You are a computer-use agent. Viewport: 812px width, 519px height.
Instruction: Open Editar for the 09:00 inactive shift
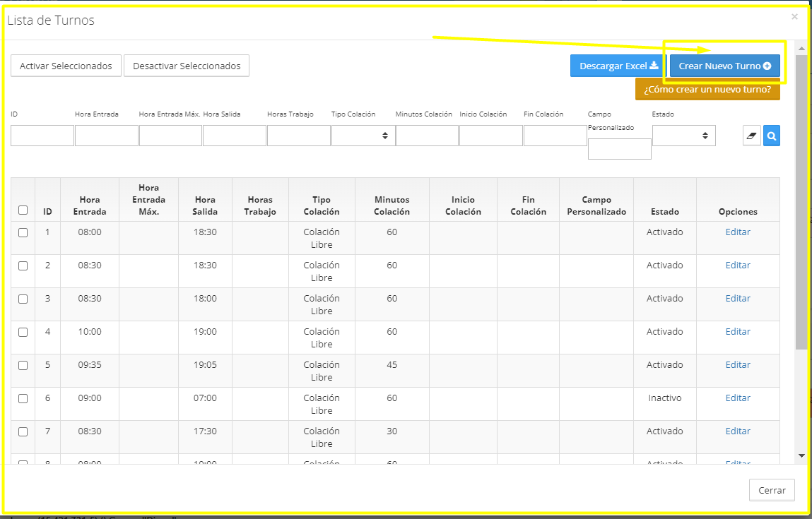(738, 398)
